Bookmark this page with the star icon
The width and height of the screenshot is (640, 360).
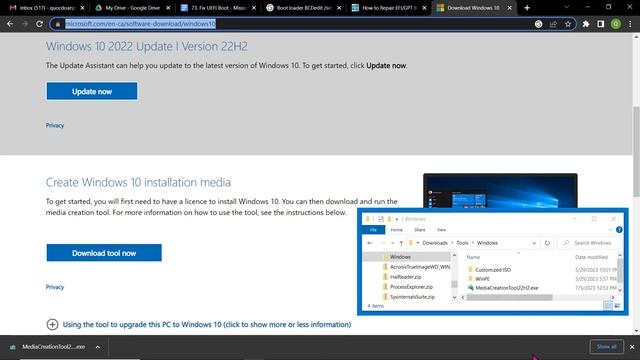[x=568, y=24]
